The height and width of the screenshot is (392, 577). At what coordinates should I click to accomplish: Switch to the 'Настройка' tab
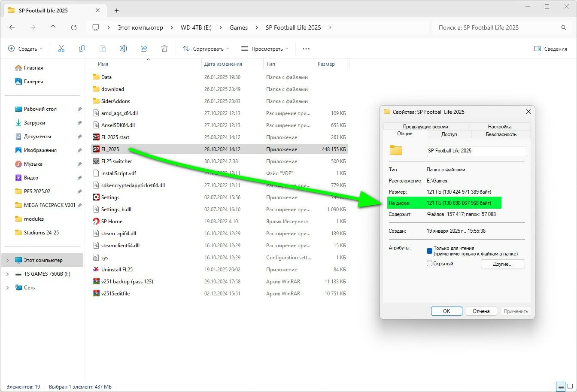500,127
